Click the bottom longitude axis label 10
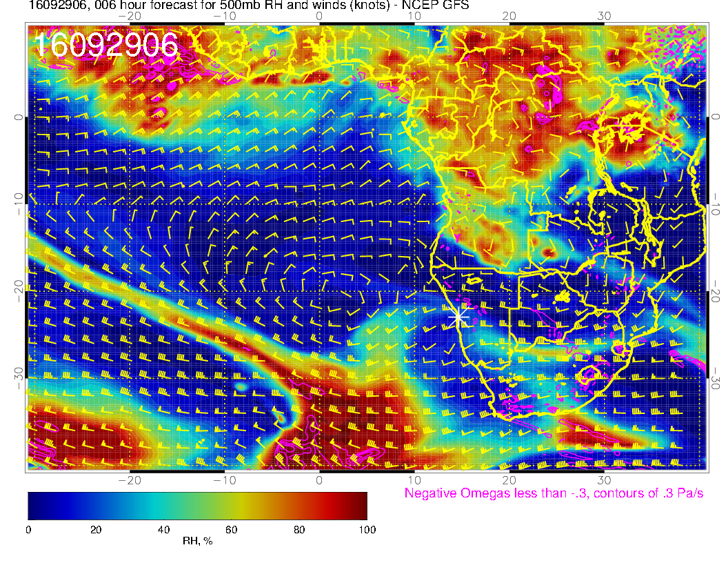The width and height of the screenshot is (728, 563). pos(414,480)
